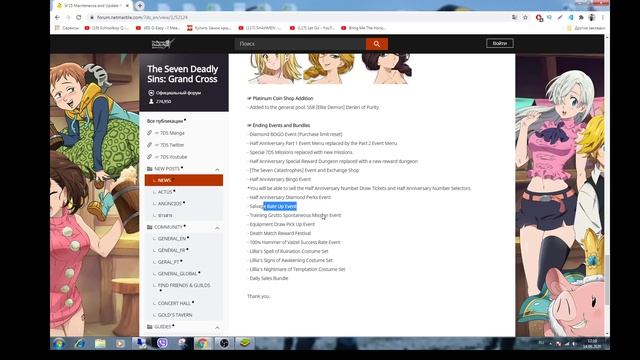The width and height of the screenshot is (640, 360).
Task: Open GENERAL_FR community board
Action: (171, 250)
